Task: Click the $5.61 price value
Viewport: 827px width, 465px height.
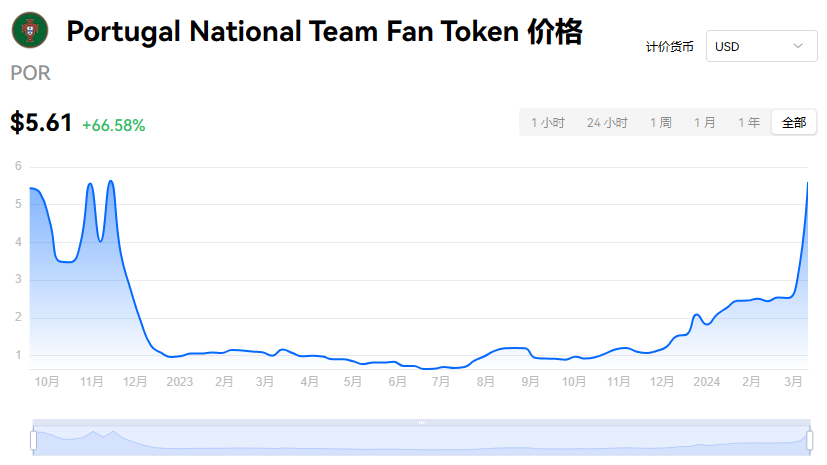Action: 41,123
